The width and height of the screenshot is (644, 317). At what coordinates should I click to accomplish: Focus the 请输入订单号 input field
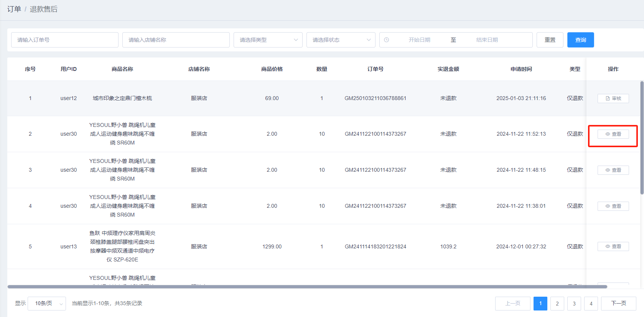click(64, 40)
